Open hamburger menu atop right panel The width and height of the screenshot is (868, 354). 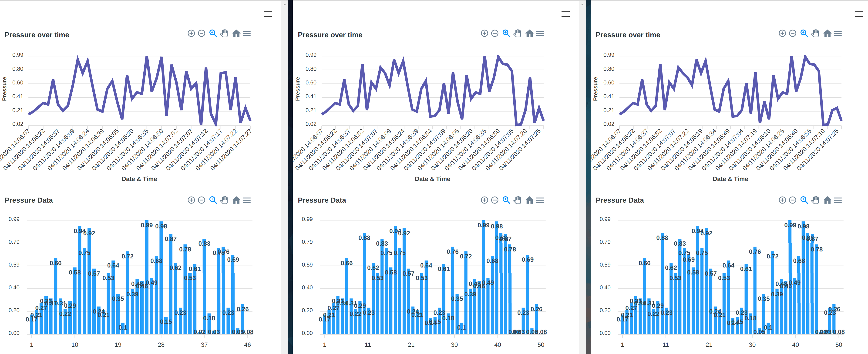point(858,14)
